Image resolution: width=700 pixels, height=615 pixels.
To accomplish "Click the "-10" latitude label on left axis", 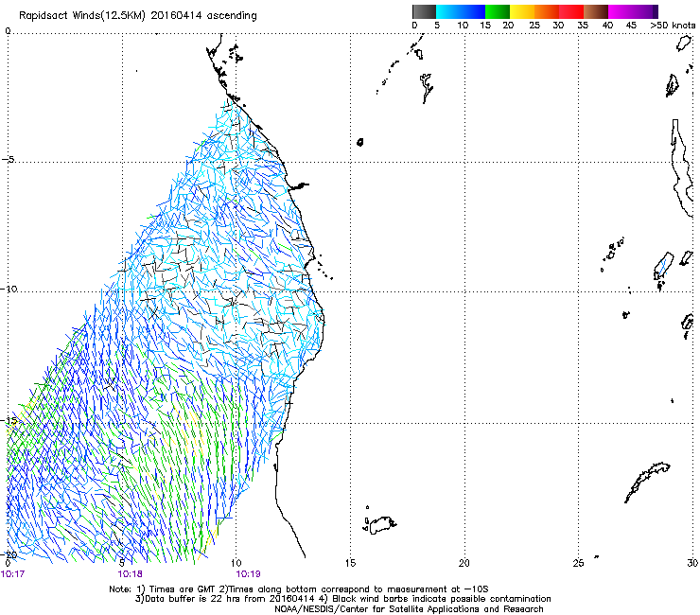I will click(x=9, y=289).
